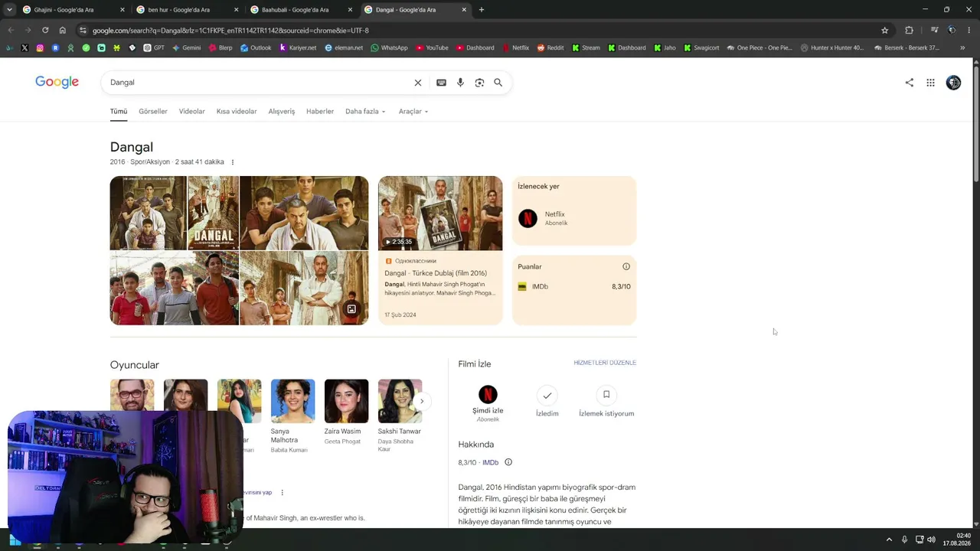Select the Zaira Wasim cast photo

[x=346, y=401]
